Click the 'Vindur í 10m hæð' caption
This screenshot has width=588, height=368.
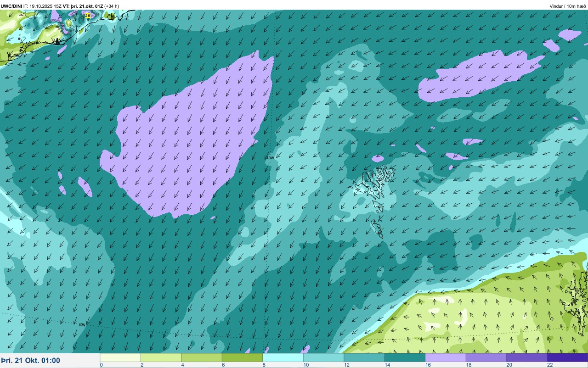568,6
